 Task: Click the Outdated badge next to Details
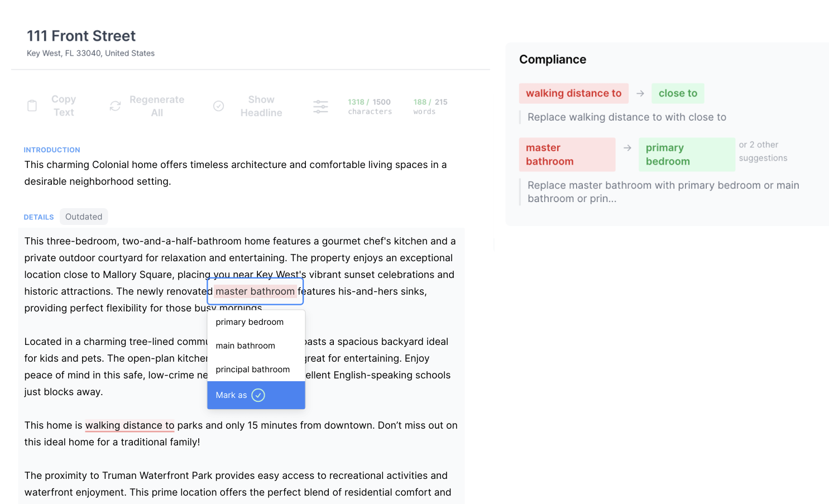pos(84,217)
